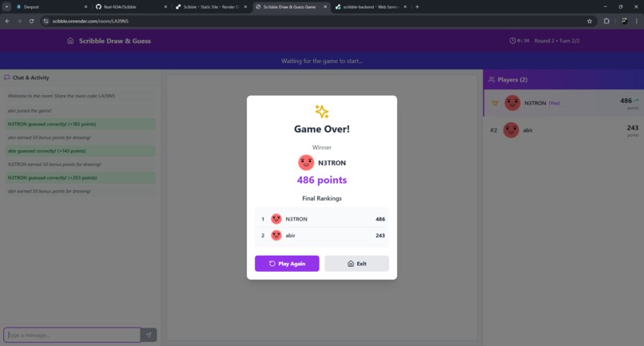Image resolution: width=644 pixels, height=346 pixels.
Task: Click the site info icon in the address bar
Action: [46, 21]
